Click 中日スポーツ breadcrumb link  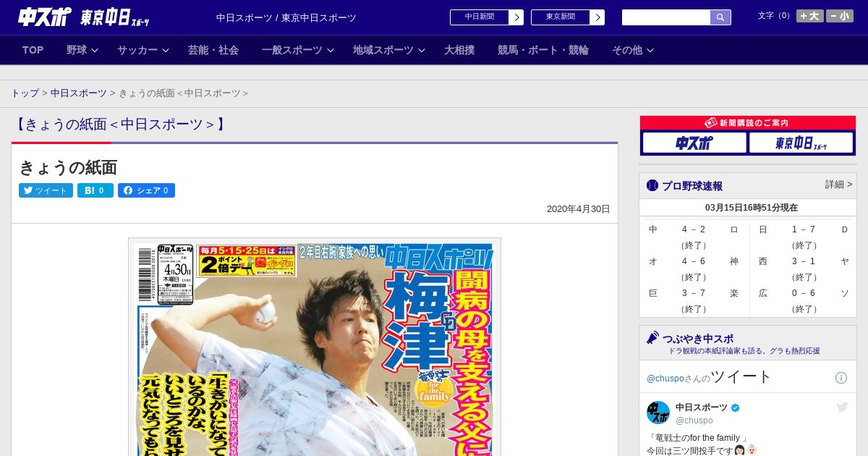[x=79, y=93]
